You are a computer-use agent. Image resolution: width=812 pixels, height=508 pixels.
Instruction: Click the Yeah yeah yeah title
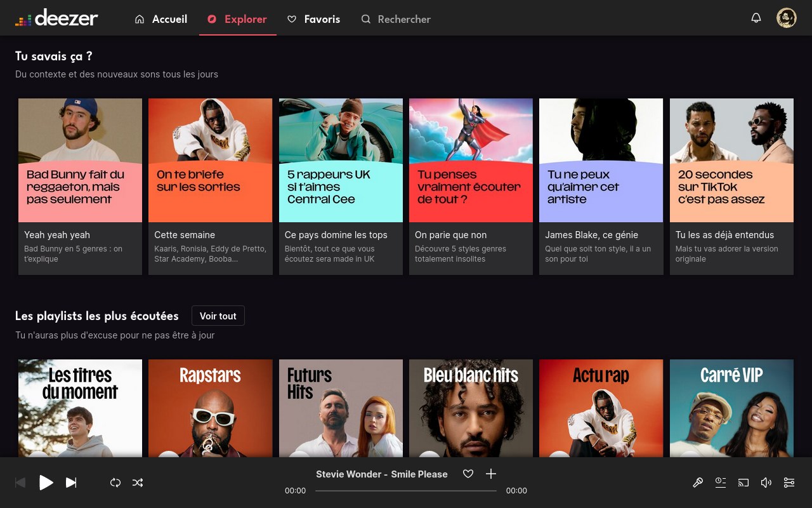tap(57, 235)
